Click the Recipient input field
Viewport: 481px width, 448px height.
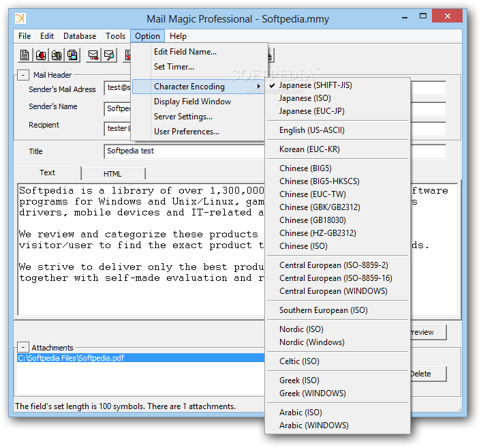118,129
